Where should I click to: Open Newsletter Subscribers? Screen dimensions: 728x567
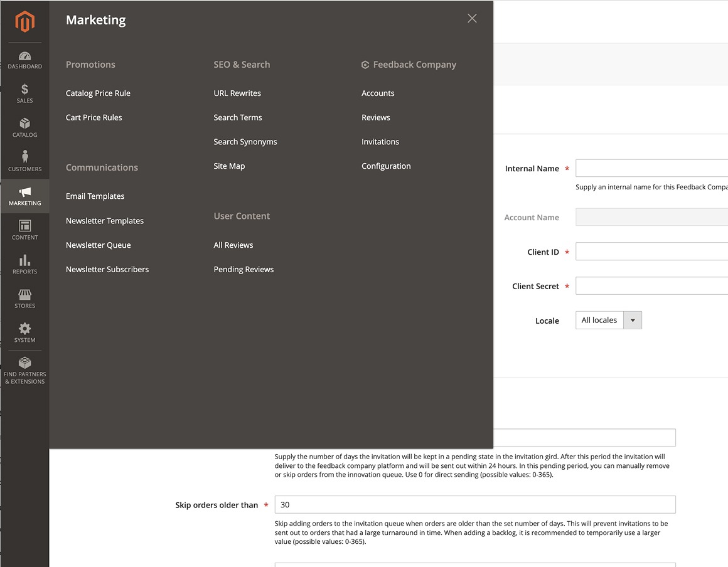pyautogui.click(x=107, y=269)
